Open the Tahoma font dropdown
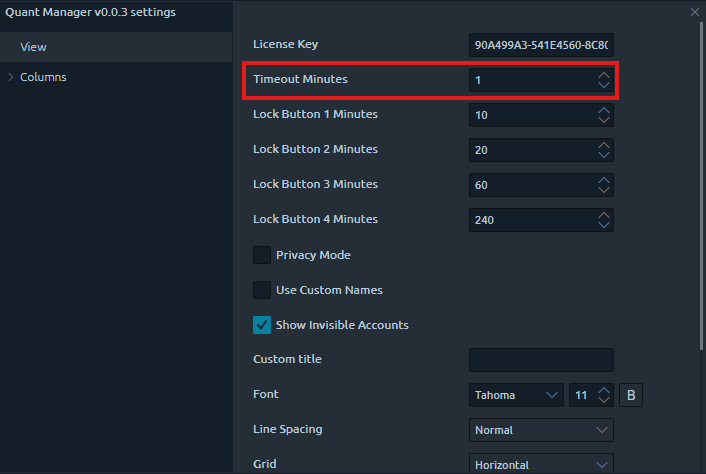 tap(517, 395)
